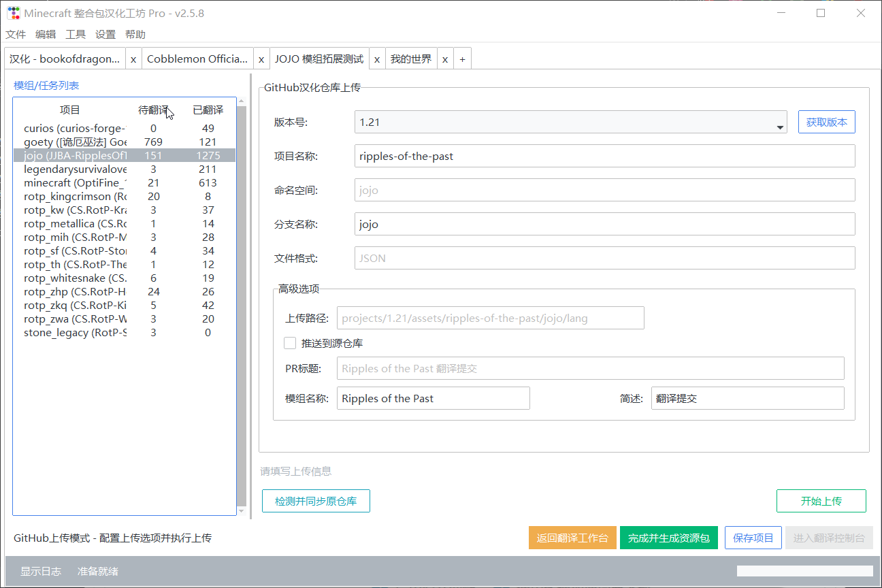The height and width of the screenshot is (588, 882).
Task: Open the 文件 menu
Action: click(16, 35)
